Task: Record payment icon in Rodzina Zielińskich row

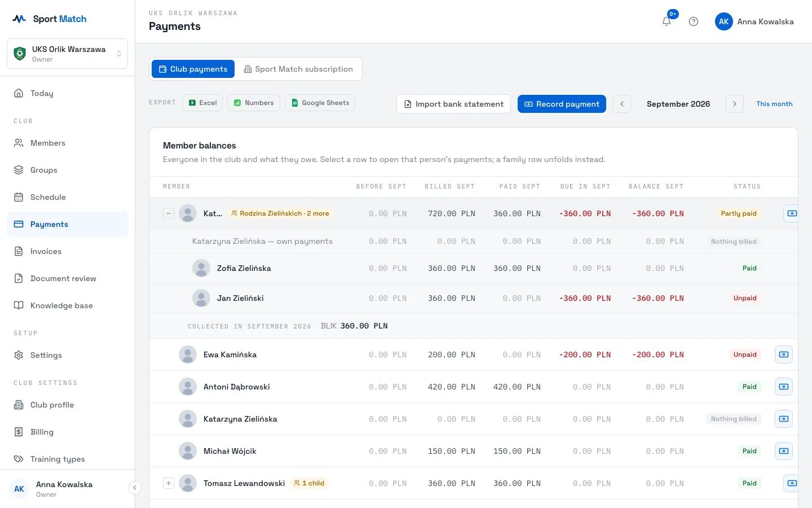Action: (791, 213)
